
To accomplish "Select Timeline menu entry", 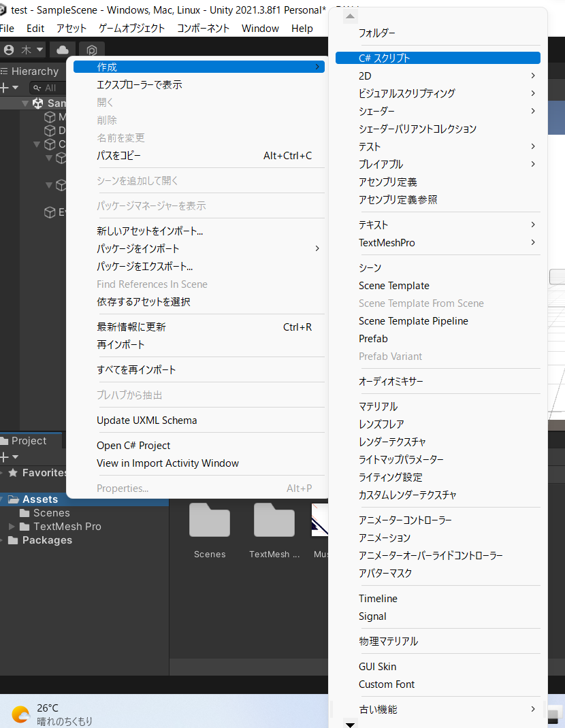I will (x=438, y=599).
